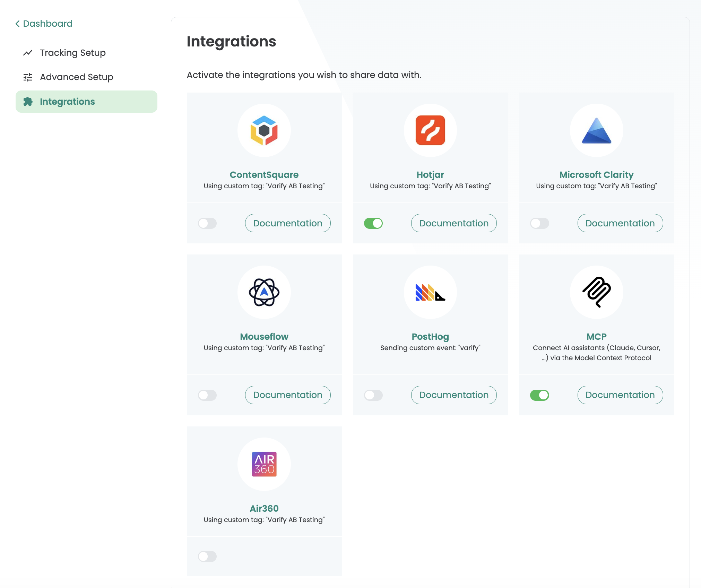Turn on the Mouseflow toggle

(x=207, y=395)
